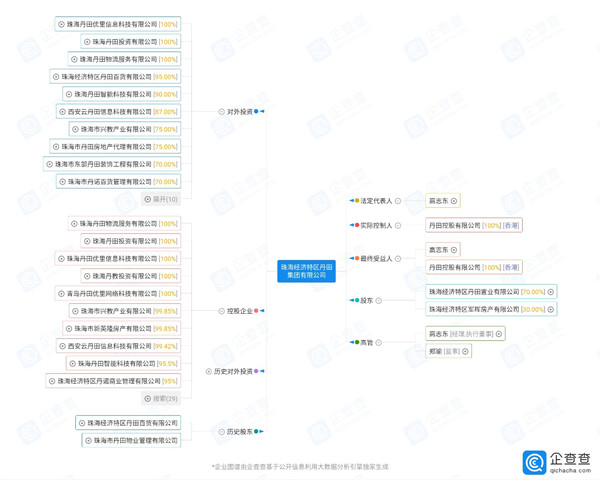The width and height of the screenshot is (600, 480).
Task: Click the 历史对外投资 category label
Action: [x=233, y=371]
